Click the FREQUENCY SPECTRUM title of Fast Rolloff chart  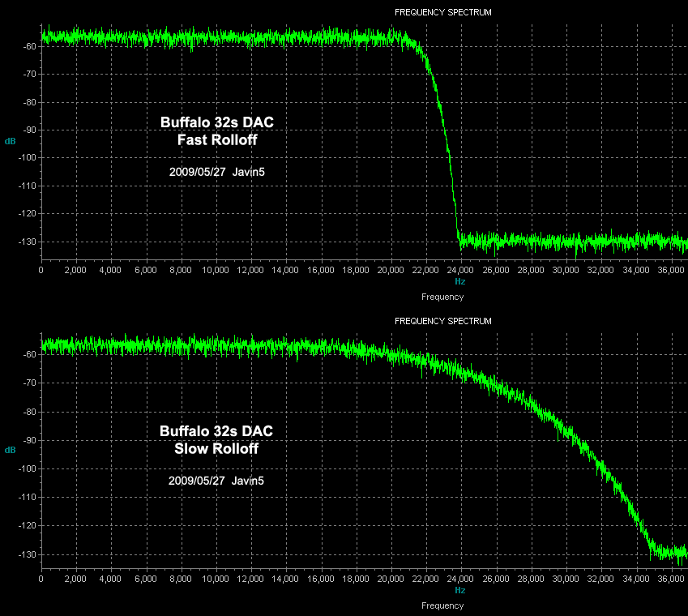tap(442, 12)
